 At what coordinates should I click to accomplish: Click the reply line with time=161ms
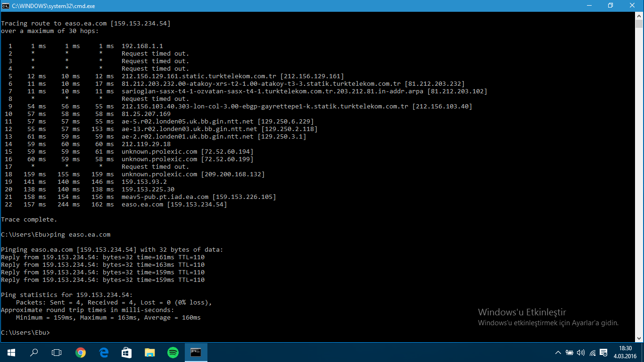pyautogui.click(x=103, y=257)
